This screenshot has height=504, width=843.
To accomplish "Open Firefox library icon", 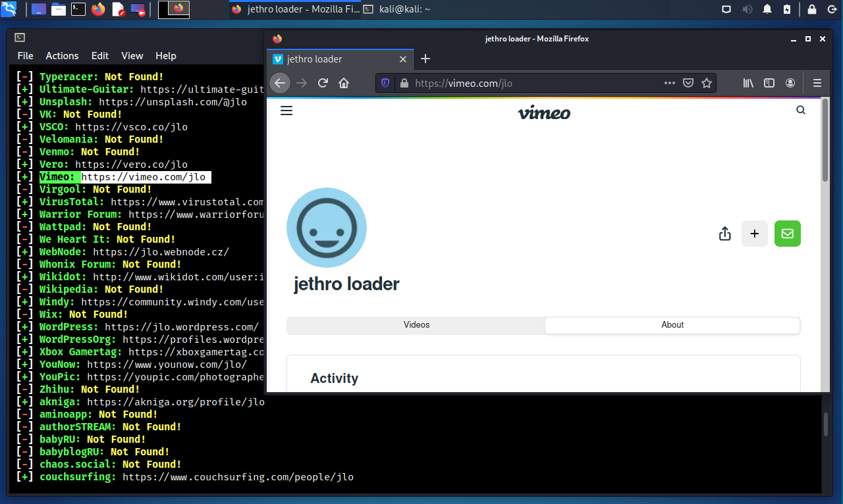I will click(x=748, y=83).
